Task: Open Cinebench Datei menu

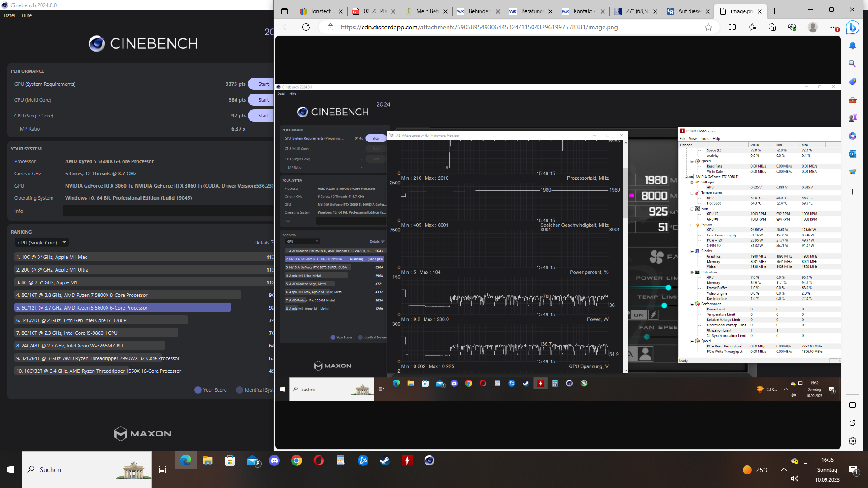Action: pos(9,15)
